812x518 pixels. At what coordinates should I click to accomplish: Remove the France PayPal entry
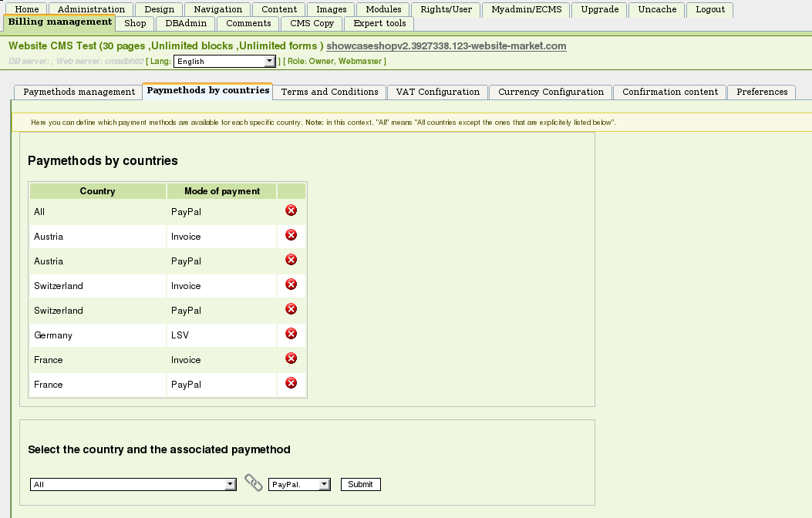291,383
